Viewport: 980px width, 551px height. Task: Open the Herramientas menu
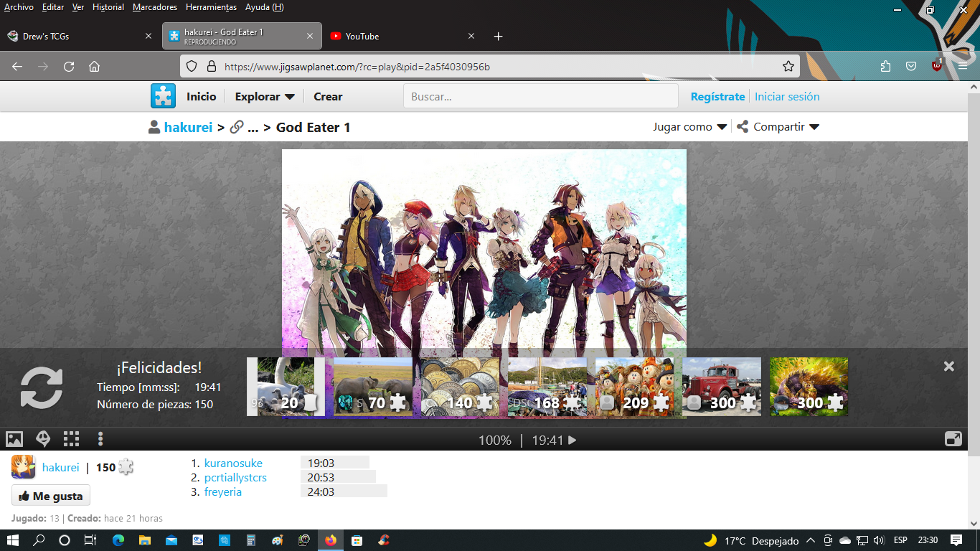click(x=211, y=7)
